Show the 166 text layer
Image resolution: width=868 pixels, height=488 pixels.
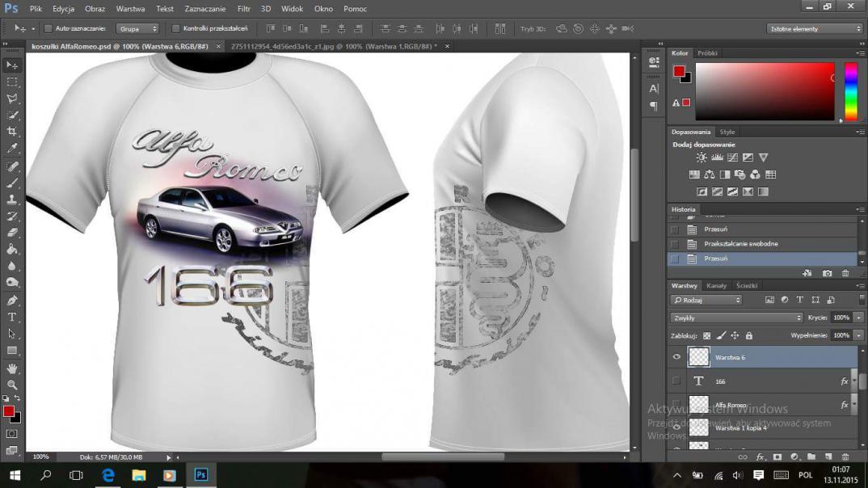coord(676,381)
